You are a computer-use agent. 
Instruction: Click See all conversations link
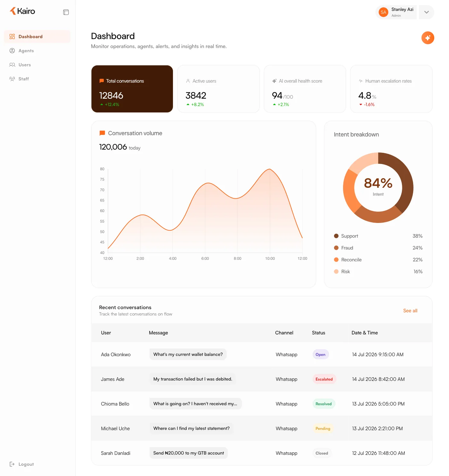click(x=410, y=311)
